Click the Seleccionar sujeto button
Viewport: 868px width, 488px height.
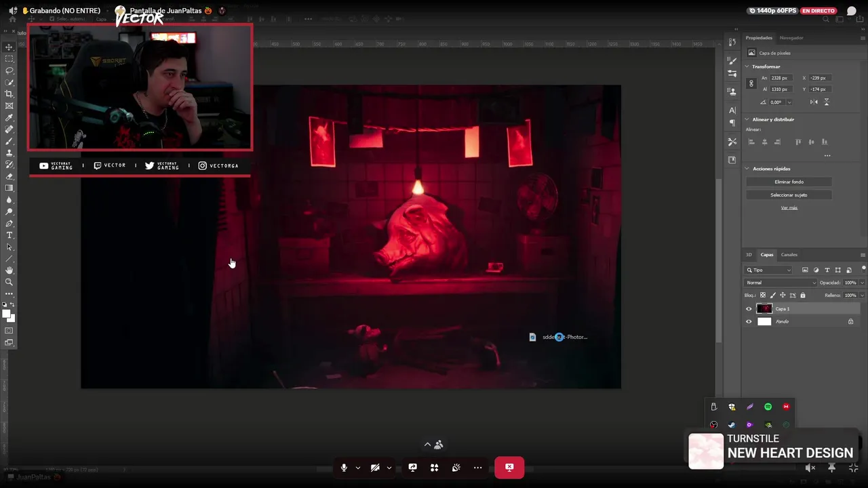click(x=789, y=195)
